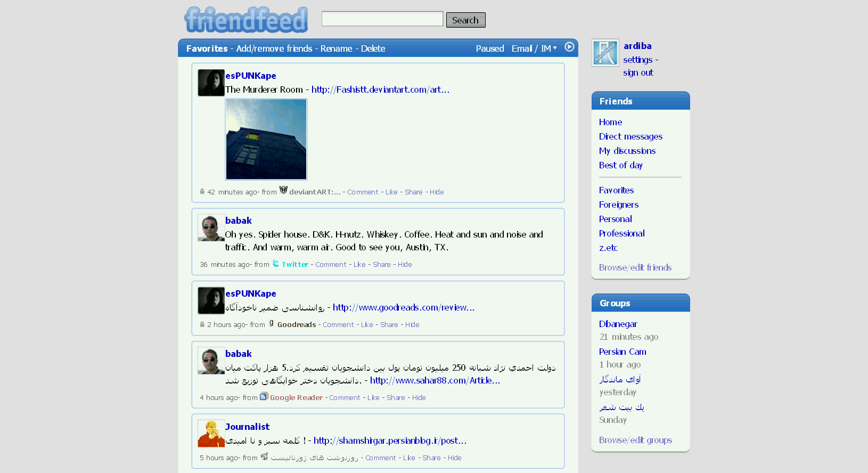Open babak avatar on Spider house post
The height and width of the screenshot is (473, 868).
coord(211,227)
